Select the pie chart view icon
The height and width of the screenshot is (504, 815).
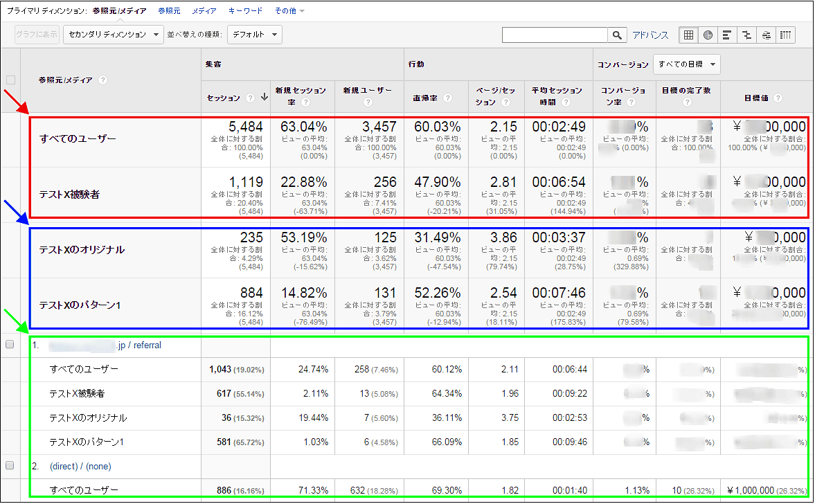708,35
